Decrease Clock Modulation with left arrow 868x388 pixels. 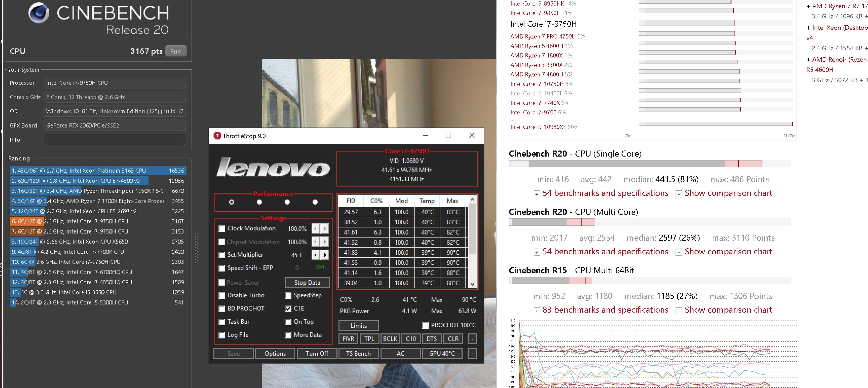click(x=315, y=229)
